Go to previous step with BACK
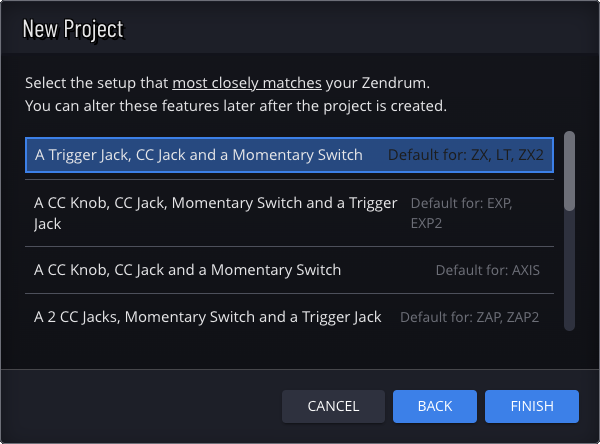This screenshot has height=444, width=600. coord(434,406)
